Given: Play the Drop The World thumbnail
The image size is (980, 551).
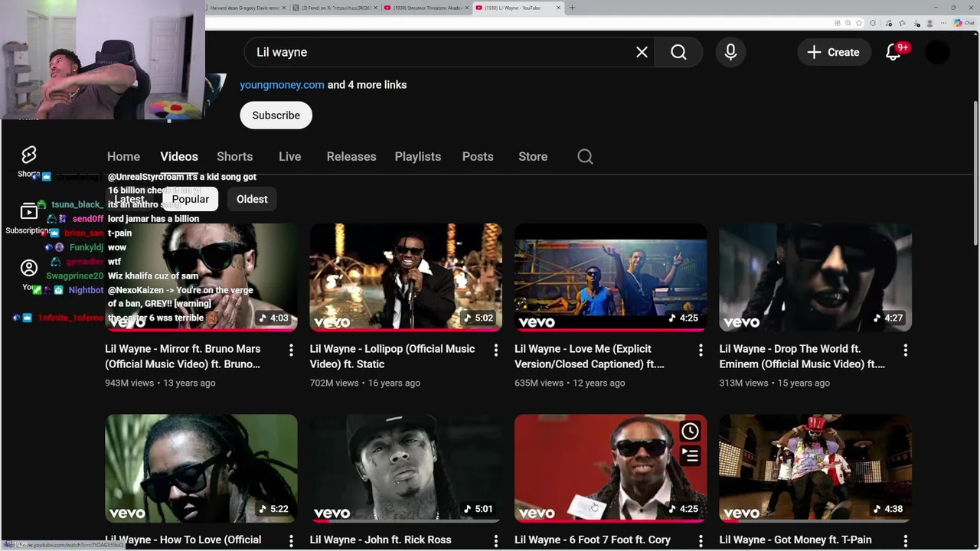Looking at the screenshot, I should coord(815,277).
